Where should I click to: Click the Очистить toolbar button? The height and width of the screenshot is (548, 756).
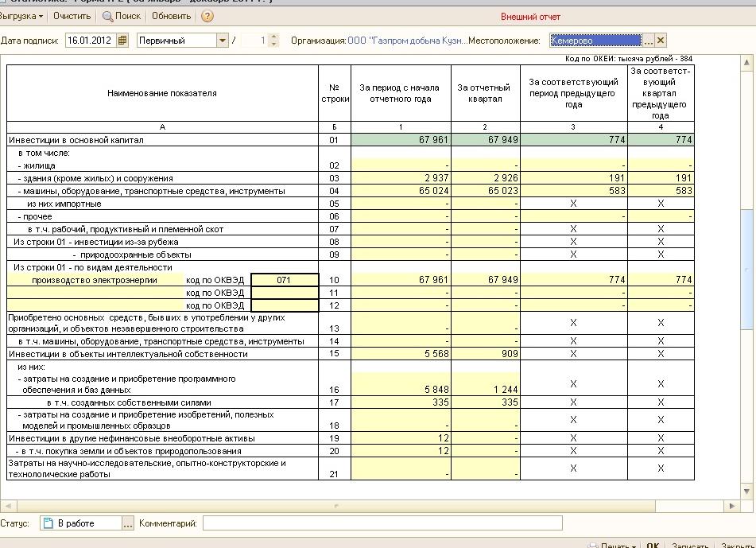(72, 16)
